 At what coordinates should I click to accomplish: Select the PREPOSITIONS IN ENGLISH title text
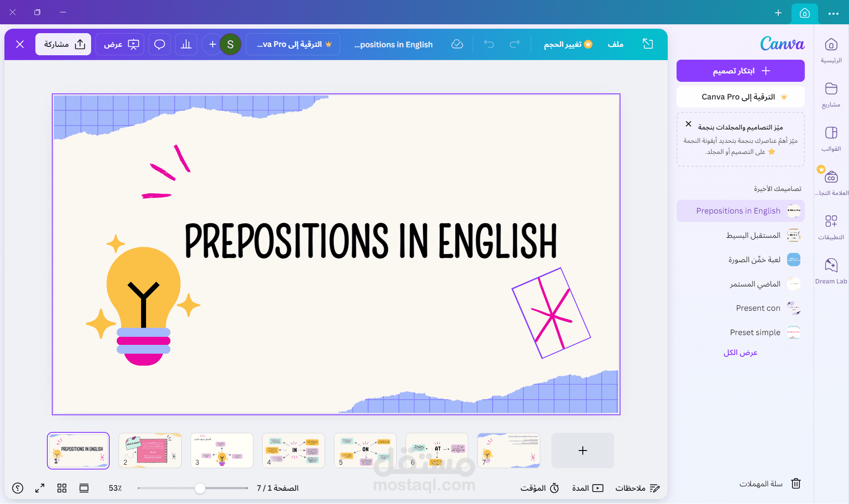tap(371, 241)
